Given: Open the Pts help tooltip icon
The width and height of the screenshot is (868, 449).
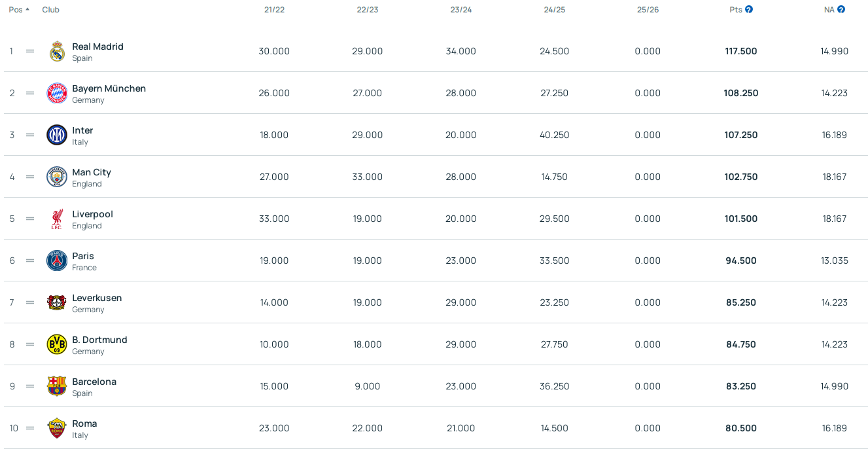Looking at the screenshot, I should point(749,9).
